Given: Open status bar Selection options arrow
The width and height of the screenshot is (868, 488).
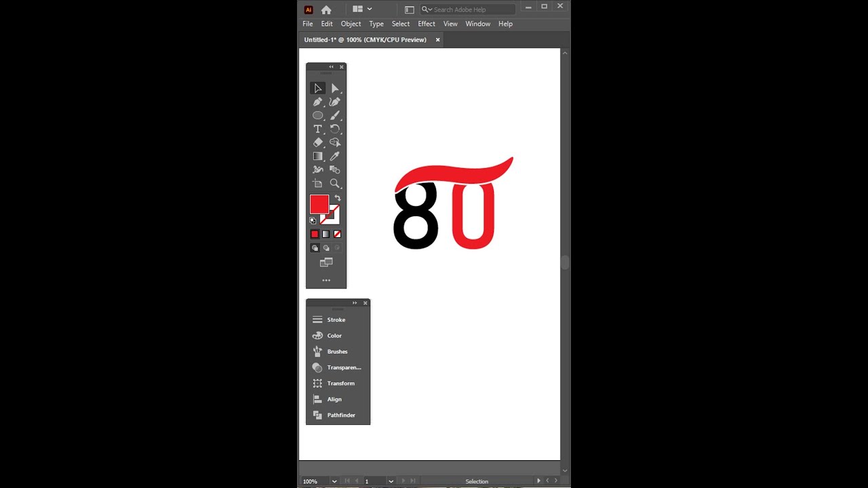Looking at the screenshot, I should 538,481.
